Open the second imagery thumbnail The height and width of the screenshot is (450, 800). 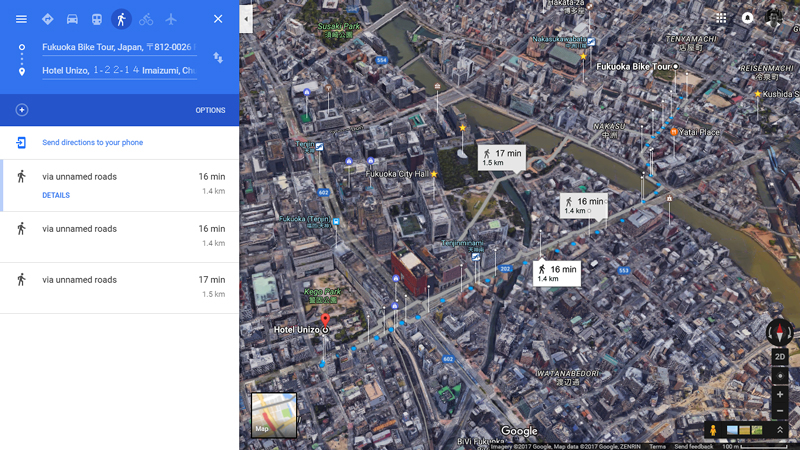[745, 430]
